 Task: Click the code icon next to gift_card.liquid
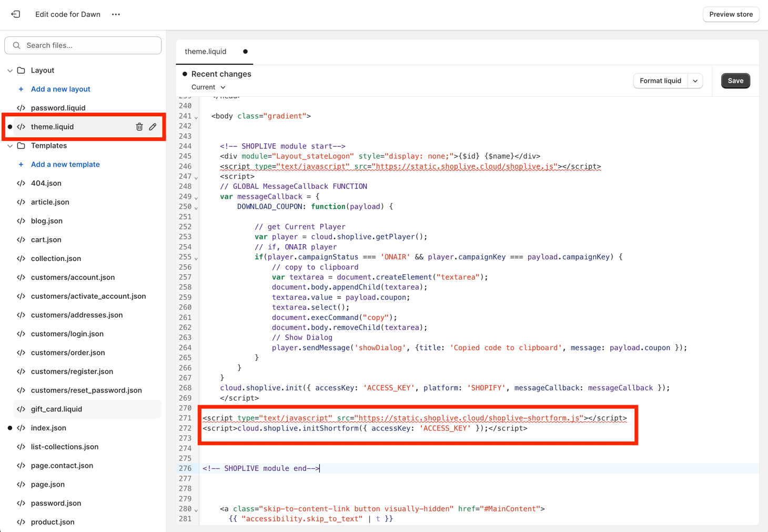(21, 409)
